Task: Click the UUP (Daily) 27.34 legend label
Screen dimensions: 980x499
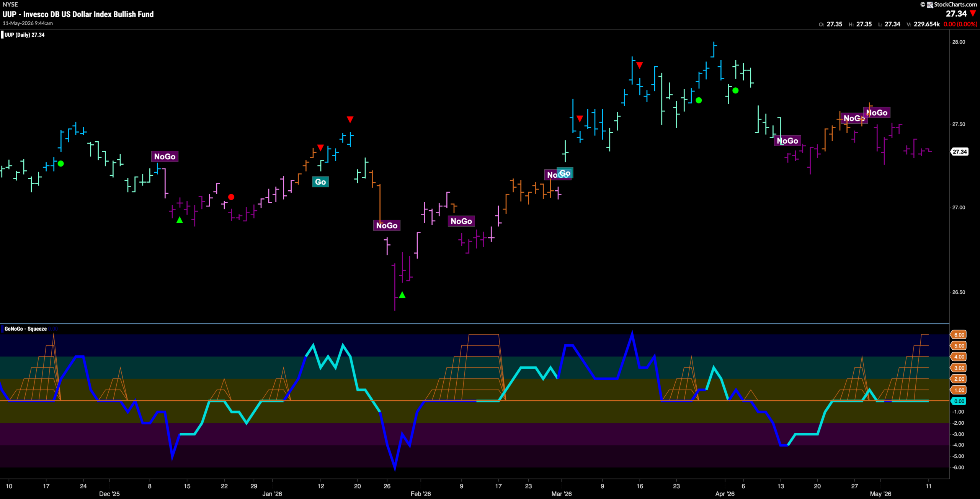Action: (24, 35)
